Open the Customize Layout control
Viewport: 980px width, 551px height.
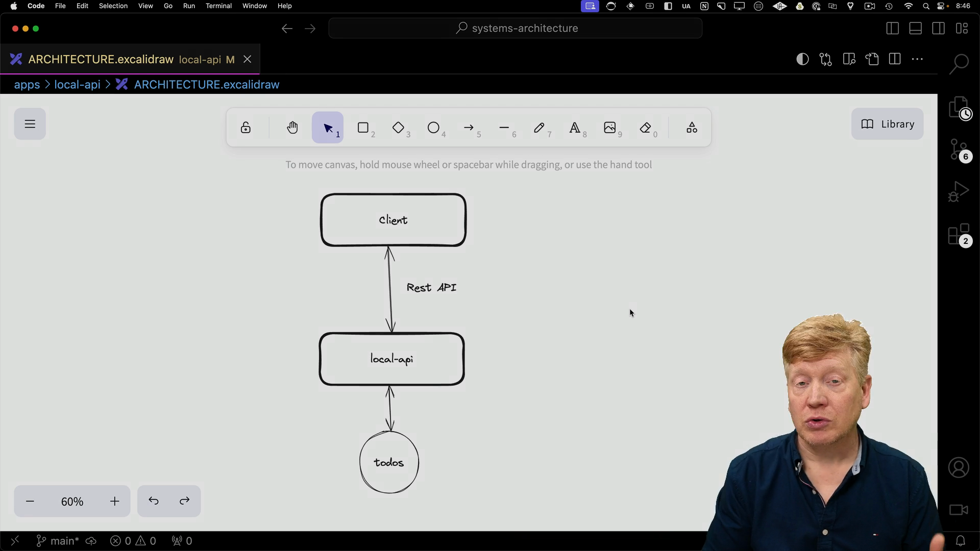pyautogui.click(x=962, y=29)
